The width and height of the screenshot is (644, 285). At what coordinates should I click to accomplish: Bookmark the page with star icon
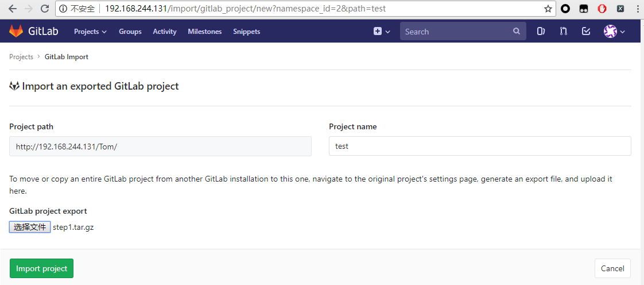548,9
